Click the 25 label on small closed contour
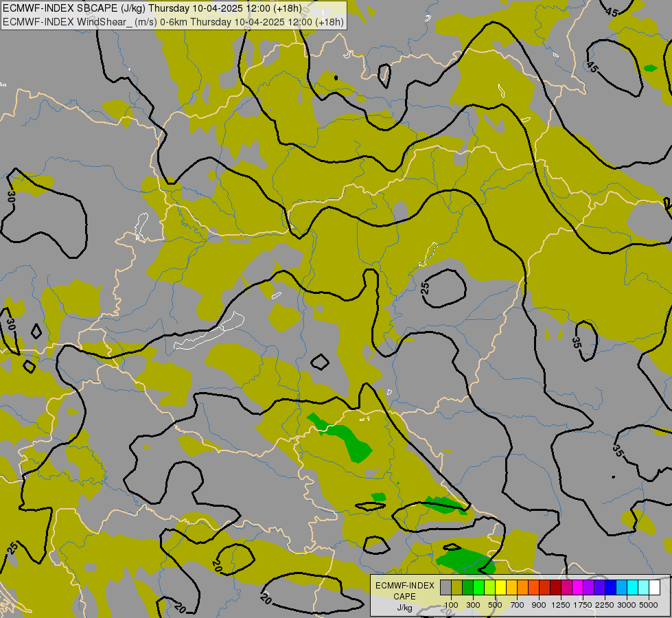672x618 pixels. 425,288
